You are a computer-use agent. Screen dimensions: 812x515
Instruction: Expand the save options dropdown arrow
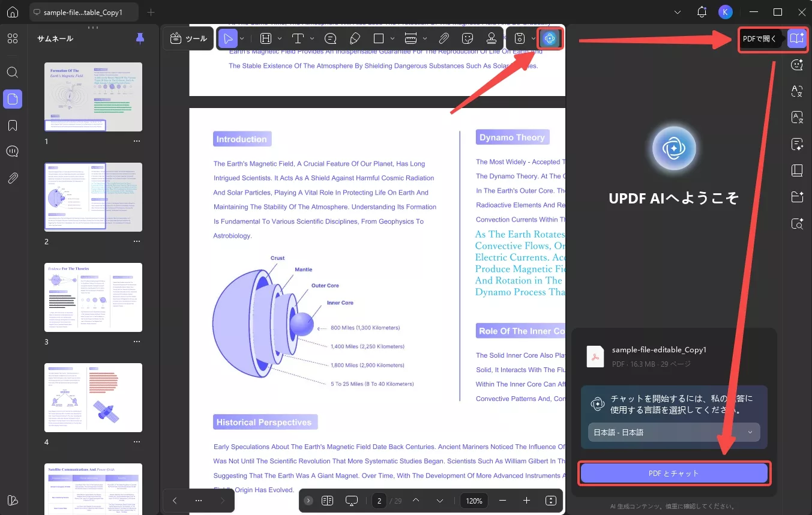pos(534,38)
